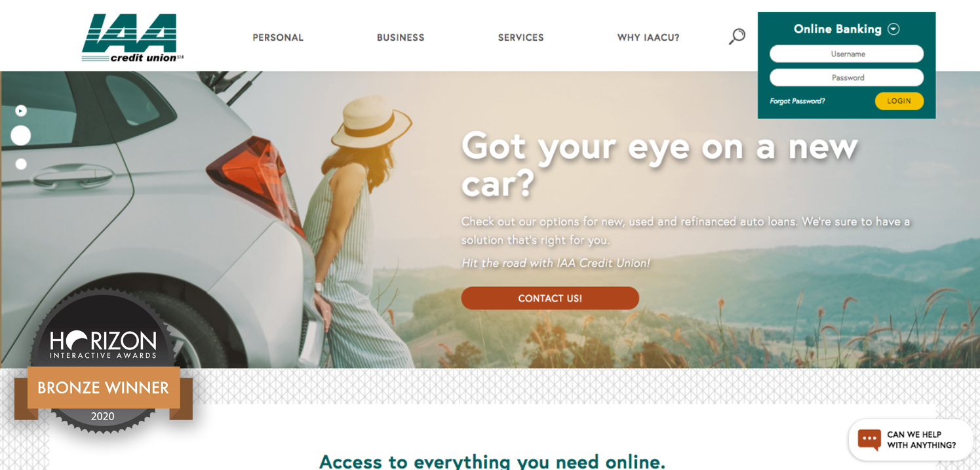Click the orange chat bubble icon
The width and height of the screenshot is (980, 470).
869,439
